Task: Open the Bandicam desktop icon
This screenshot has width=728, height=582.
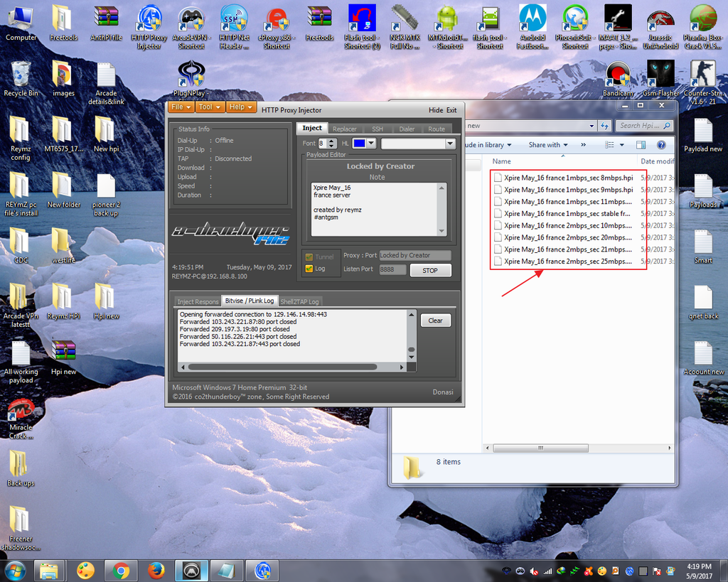Action: [x=618, y=75]
